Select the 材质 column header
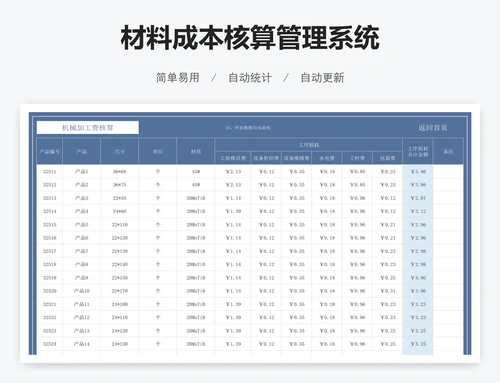500x383 pixels. coord(196,151)
